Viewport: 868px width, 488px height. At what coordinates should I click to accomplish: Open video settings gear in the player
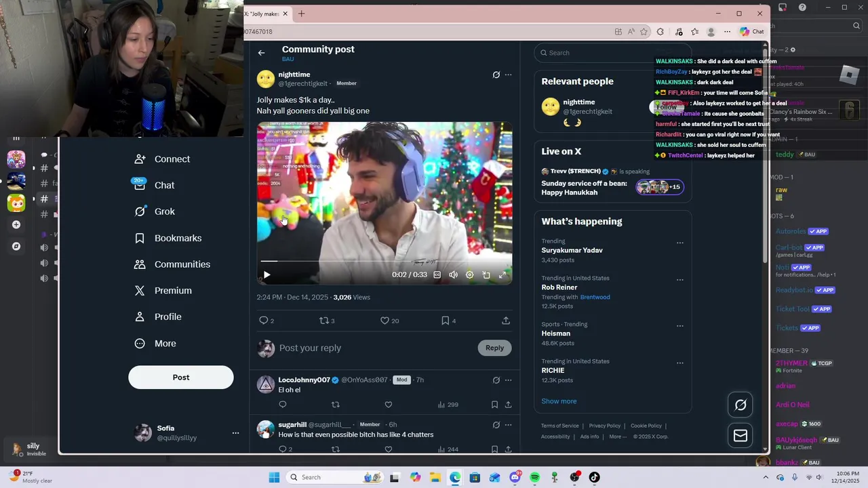(469, 274)
